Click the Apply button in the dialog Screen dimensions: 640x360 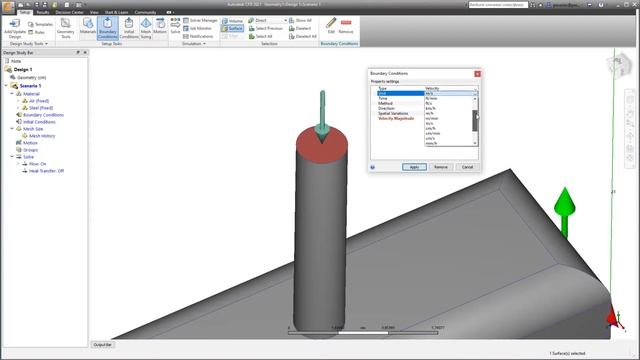[414, 167]
